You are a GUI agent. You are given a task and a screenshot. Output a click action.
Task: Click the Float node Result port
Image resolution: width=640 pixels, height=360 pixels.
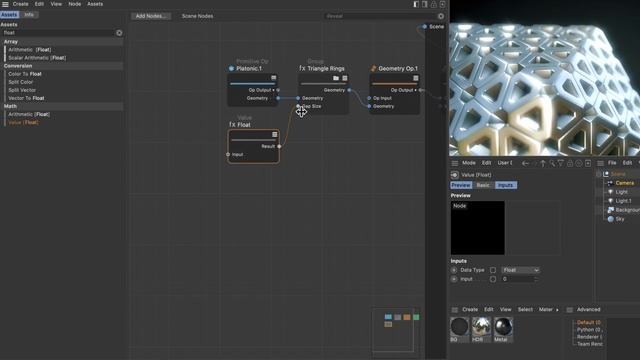[x=279, y=146]
